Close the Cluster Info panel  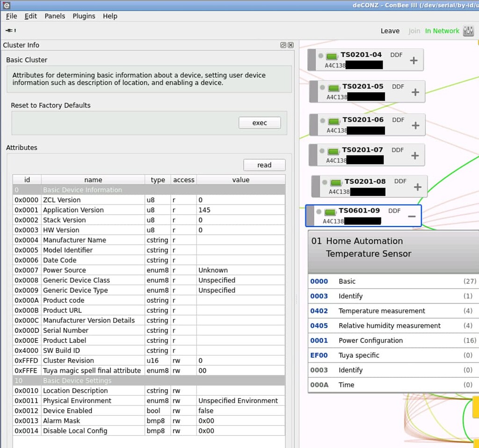pyautogui.click(x=290, y=45)
